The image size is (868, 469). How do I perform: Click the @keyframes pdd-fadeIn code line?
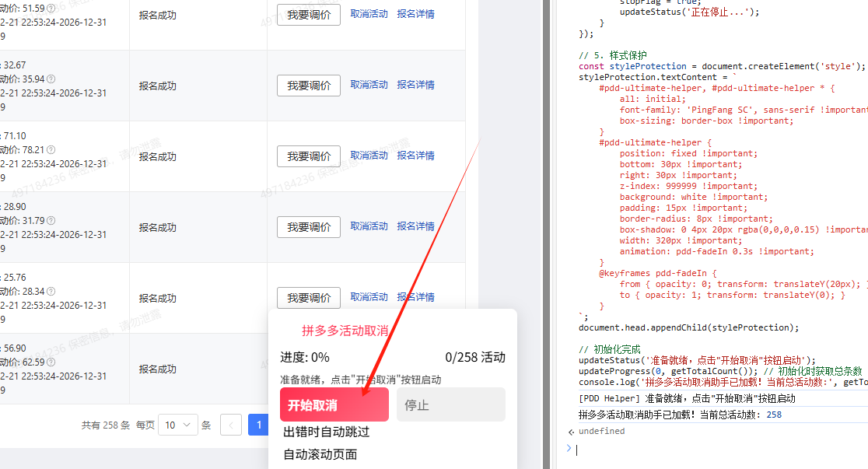point(658,274)
